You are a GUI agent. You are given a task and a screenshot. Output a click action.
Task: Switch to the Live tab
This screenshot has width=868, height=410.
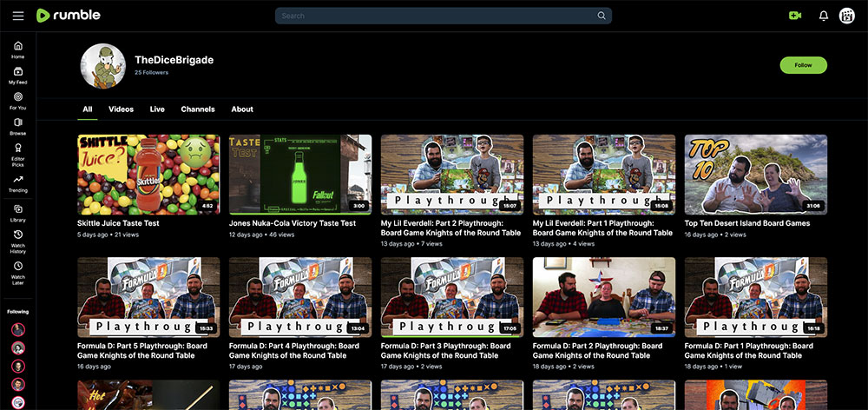click(157, 109)
